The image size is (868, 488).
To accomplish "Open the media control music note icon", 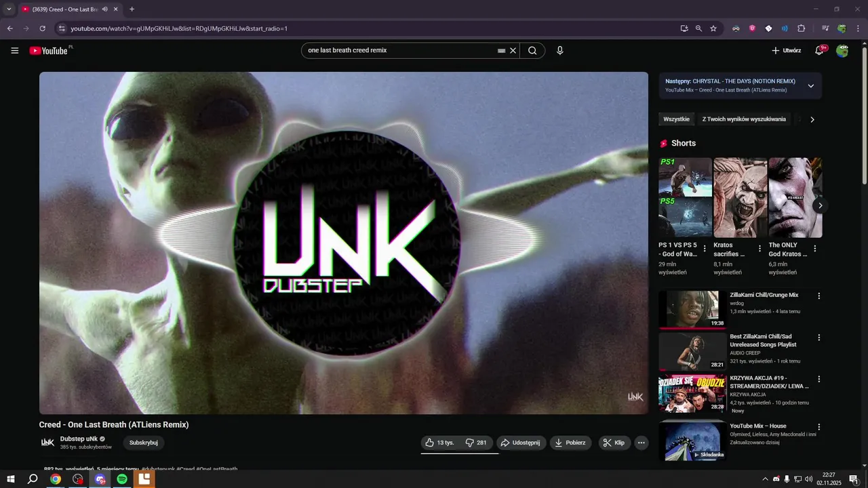I will tap(825, 28).
